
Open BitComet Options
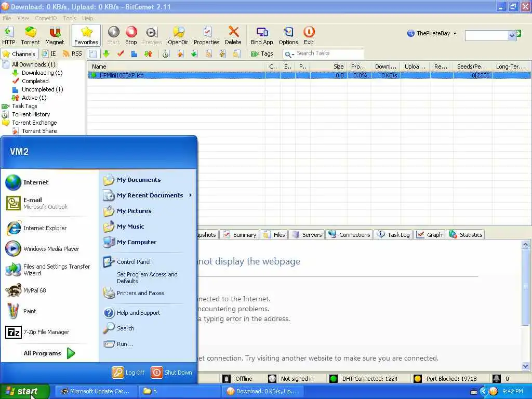288,36
